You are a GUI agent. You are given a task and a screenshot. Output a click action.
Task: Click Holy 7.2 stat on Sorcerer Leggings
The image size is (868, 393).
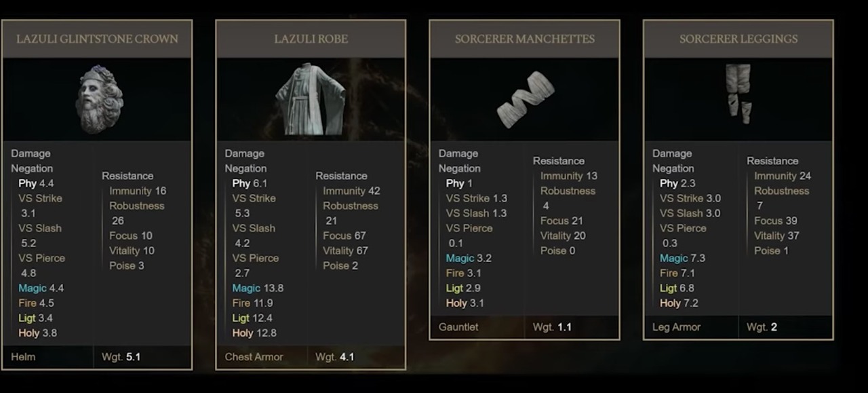tap(679, 303)
